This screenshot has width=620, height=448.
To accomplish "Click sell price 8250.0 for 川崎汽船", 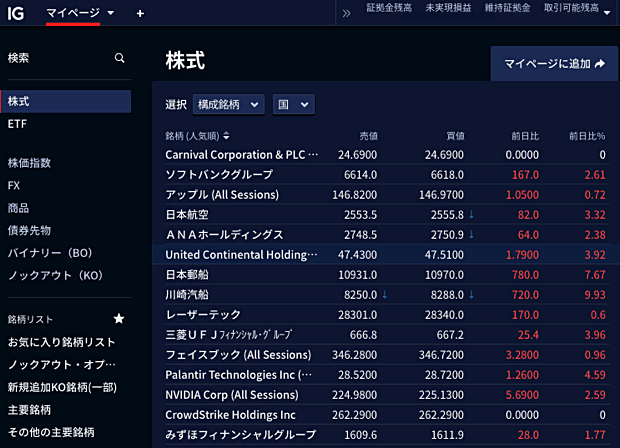I will 360,295.
